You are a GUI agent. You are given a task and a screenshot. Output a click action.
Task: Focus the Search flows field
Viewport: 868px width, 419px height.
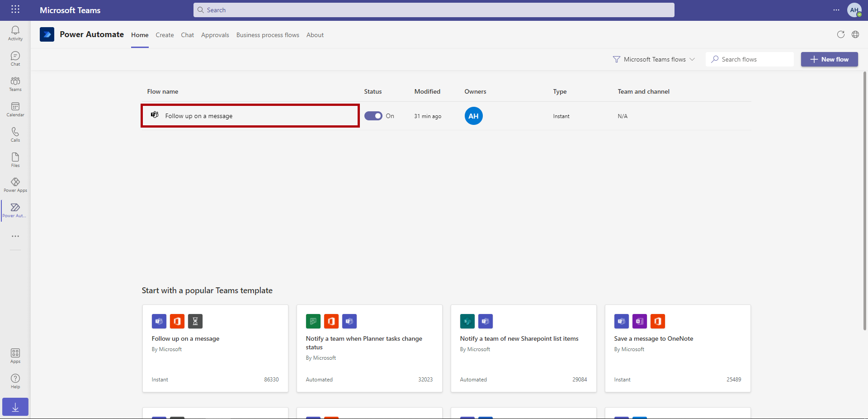pyautogui.click(x=750, y=59)
